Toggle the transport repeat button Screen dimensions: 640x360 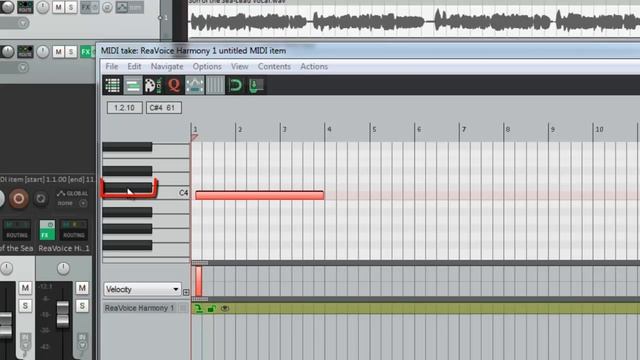click(40, 199)
